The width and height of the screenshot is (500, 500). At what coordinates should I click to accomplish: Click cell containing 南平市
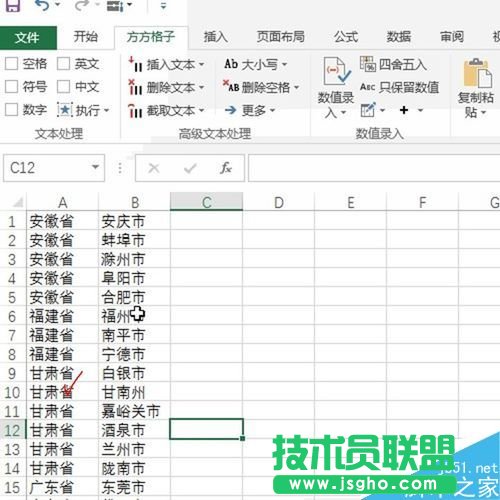[134, 335]
